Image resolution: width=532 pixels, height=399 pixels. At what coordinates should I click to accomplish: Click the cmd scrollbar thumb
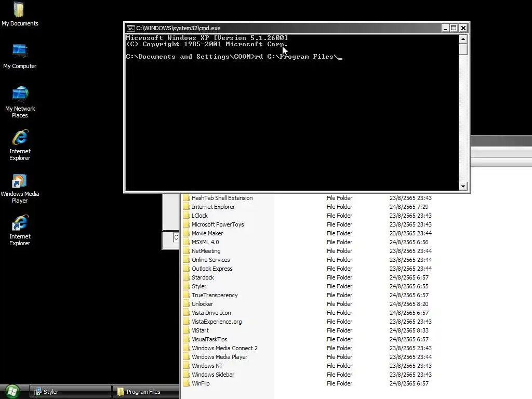(463, 49)
